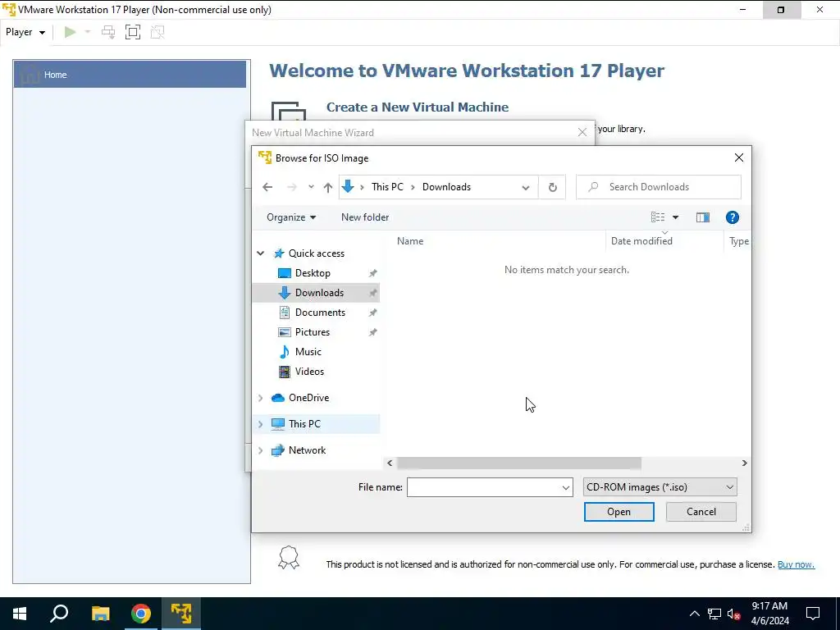Expand the Network tree node
Image resolution: width=840 pixels, height=630 pixels.
[x=260, y=450]
